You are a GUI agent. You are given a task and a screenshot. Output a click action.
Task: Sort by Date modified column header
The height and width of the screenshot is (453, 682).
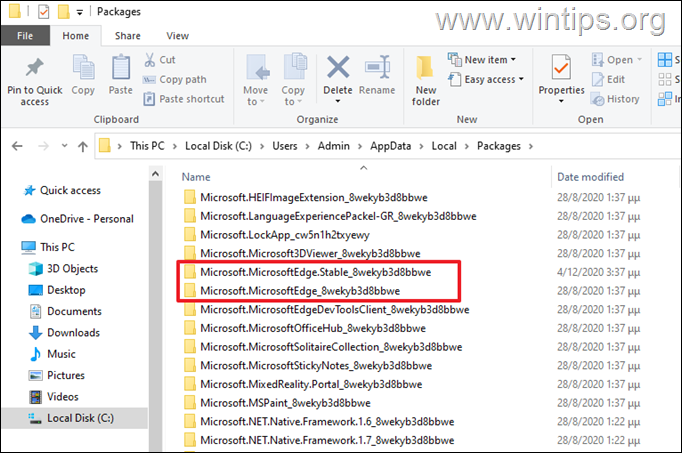[x=590, y=177]
